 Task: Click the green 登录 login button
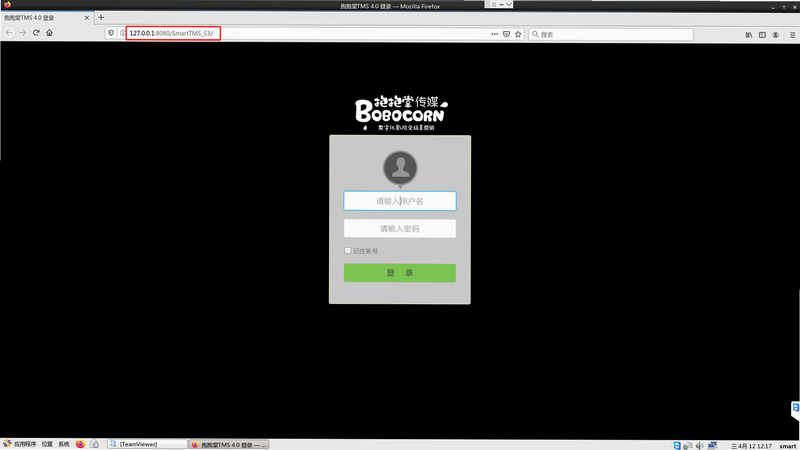399,273
